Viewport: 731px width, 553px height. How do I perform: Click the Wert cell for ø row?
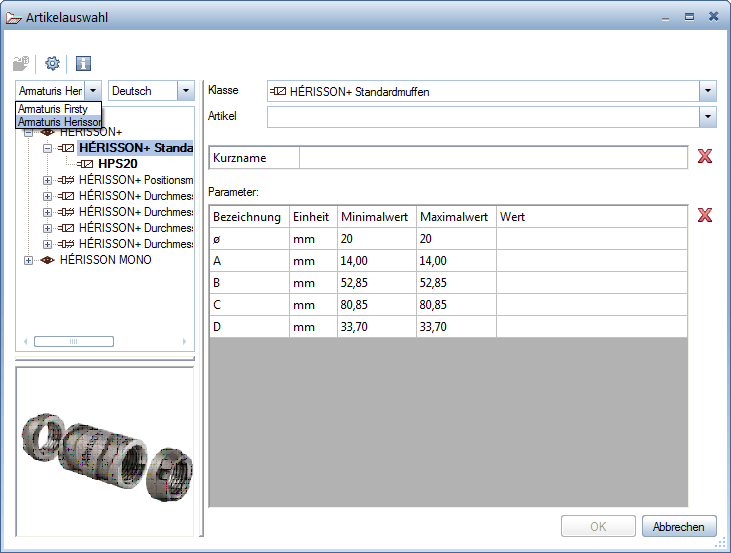point(592,239)
